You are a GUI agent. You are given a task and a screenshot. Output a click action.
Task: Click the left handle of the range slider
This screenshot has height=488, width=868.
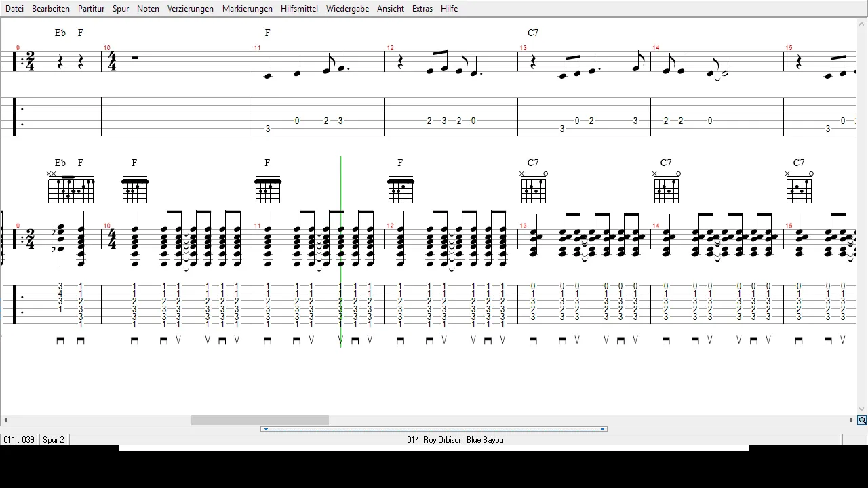pyautogui.click(x=265, y=429)
